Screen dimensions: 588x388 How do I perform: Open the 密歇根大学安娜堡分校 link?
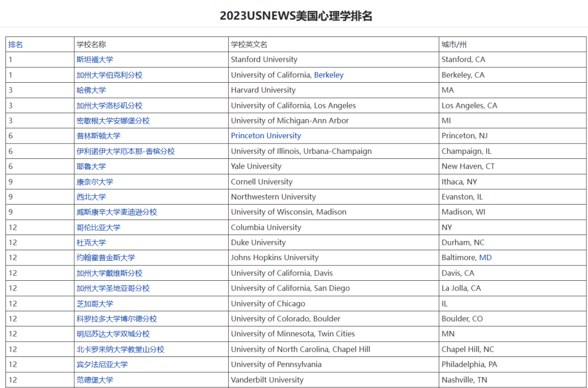113,121
